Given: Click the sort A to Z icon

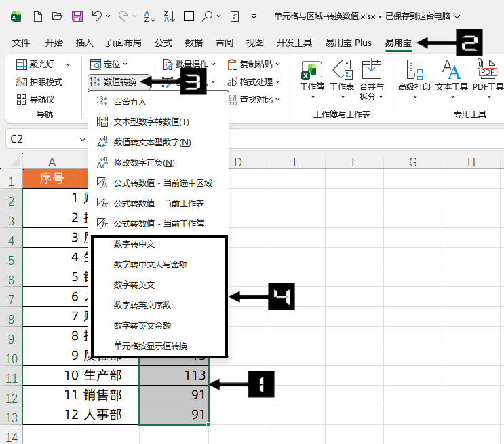Looking at the screenshot, I should coord(149,16).
